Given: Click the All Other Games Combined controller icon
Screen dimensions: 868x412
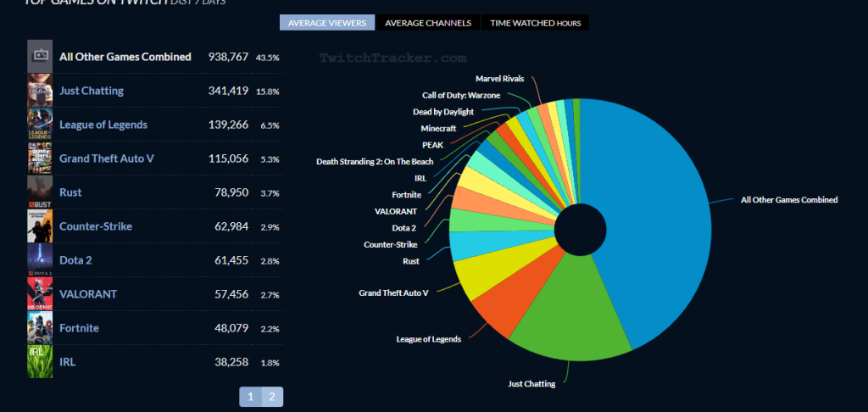Looking at the screenshot, I should click(40, 56).
